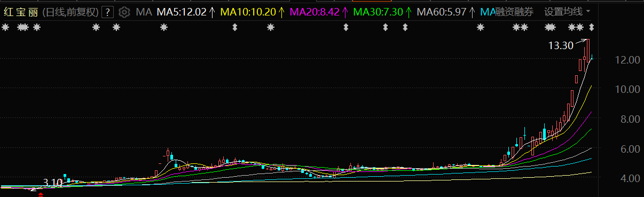Click the 13.30 high price label
644x197 pixels.
(561, 46)
